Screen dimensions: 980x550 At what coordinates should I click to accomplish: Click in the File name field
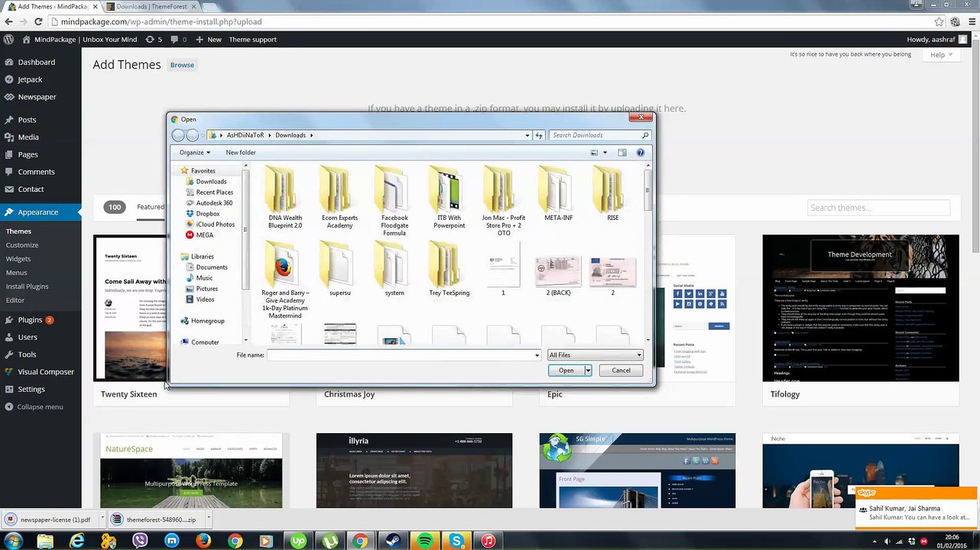[x=402, y=355]
